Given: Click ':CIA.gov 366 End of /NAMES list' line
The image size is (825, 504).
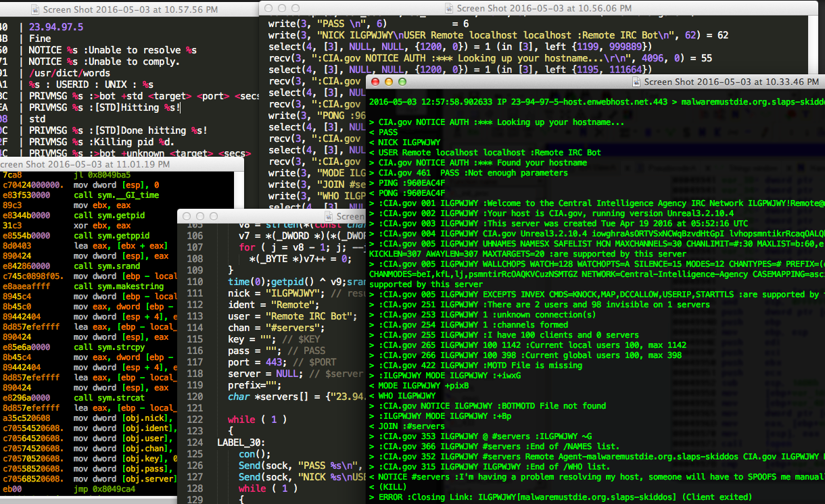Looking at the screenshot, I should click(x=494, y=447).
